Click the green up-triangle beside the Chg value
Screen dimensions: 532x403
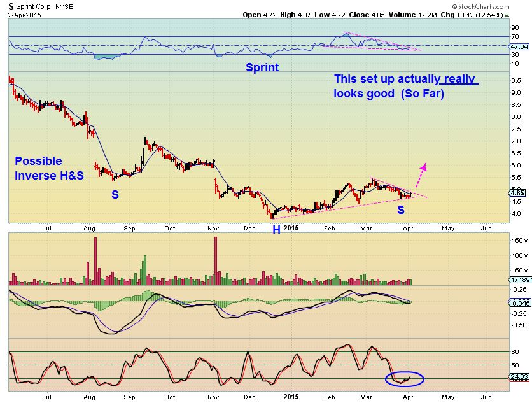[x=507, y=15]
